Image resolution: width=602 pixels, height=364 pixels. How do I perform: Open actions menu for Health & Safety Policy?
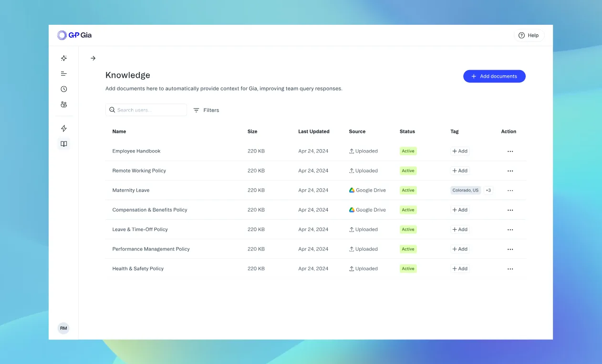pyautogui.click(x=510, y=269)
